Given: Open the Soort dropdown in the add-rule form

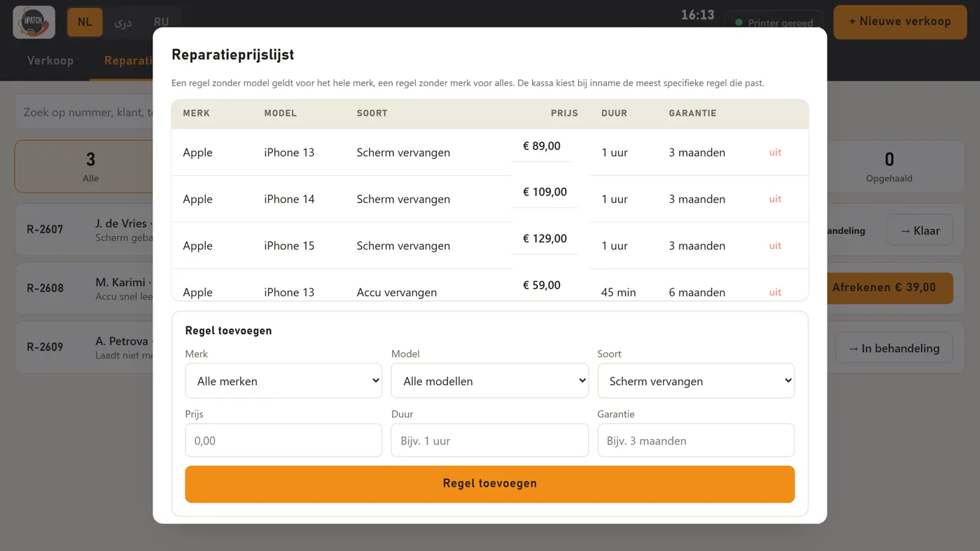Looking at the screenshot, I should point(696,381).
